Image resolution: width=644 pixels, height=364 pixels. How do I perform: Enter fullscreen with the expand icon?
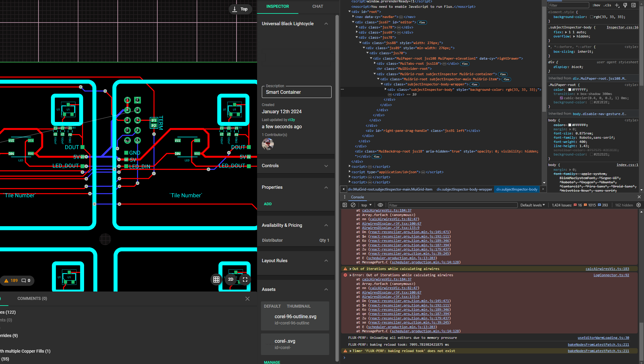click(x=245, y=280)
